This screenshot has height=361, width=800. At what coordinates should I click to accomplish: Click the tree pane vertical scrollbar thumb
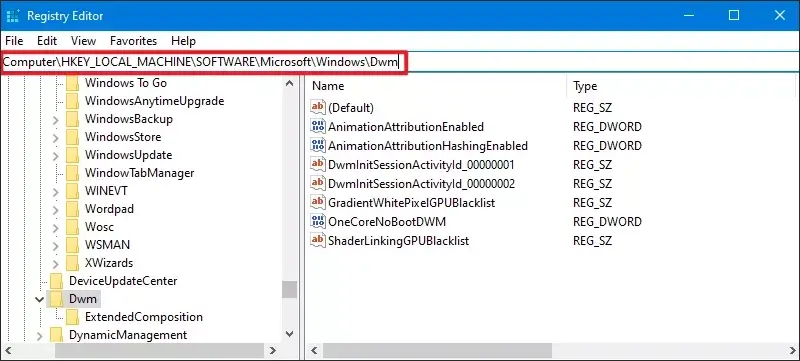coord(289,290)
